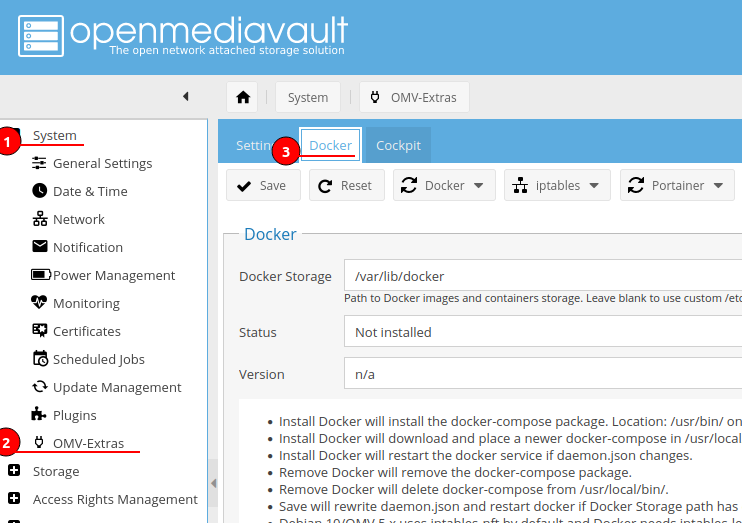Click 'Save will rewrite daemon.json' note line

click(510, 506)
